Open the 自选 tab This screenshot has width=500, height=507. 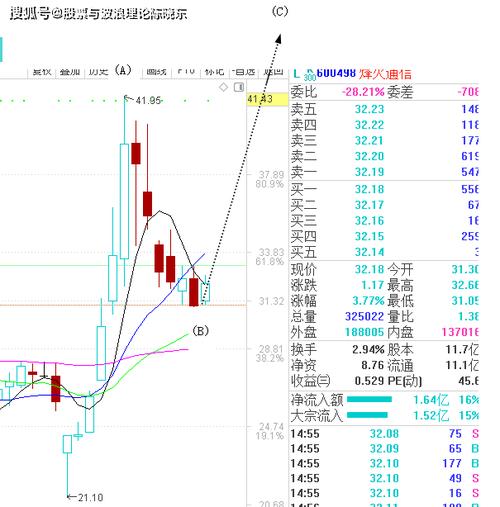coord(244,72)
